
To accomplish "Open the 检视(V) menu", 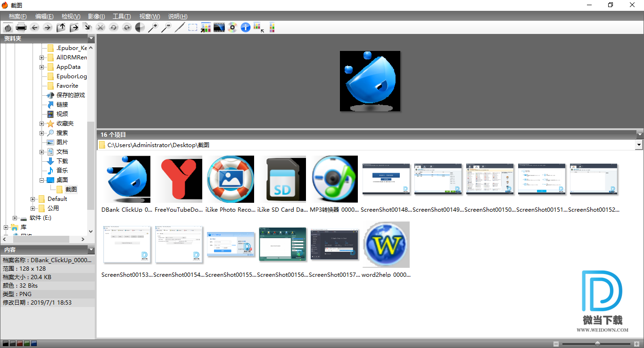I will [x=71, y=16].
